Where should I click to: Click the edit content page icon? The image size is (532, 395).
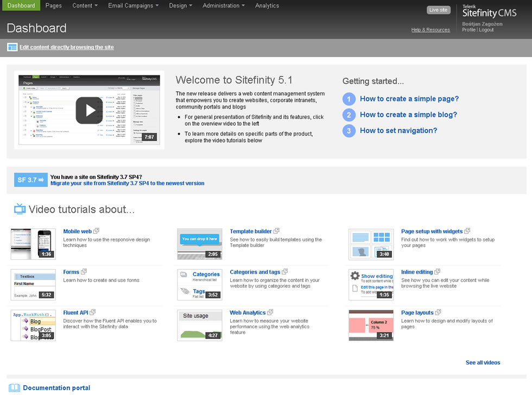(x=12, y=47)
